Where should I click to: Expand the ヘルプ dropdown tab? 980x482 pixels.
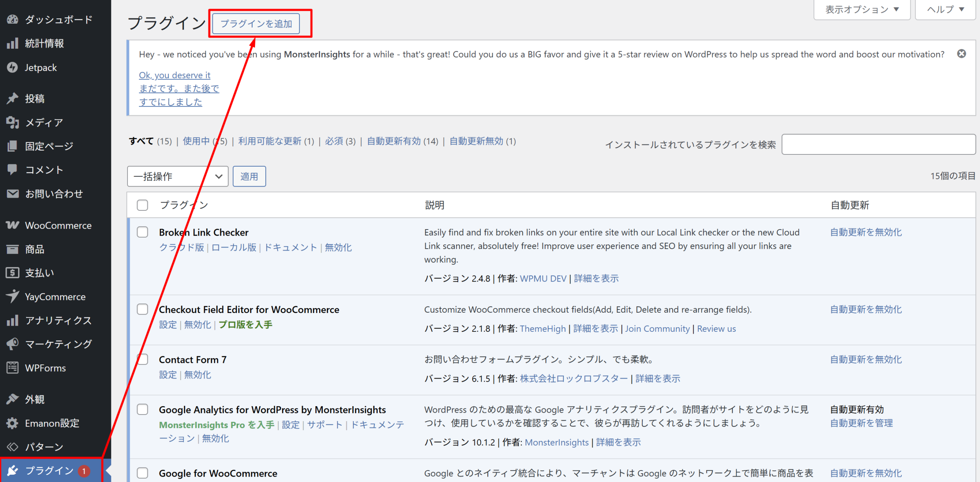[x=945, y=9]
